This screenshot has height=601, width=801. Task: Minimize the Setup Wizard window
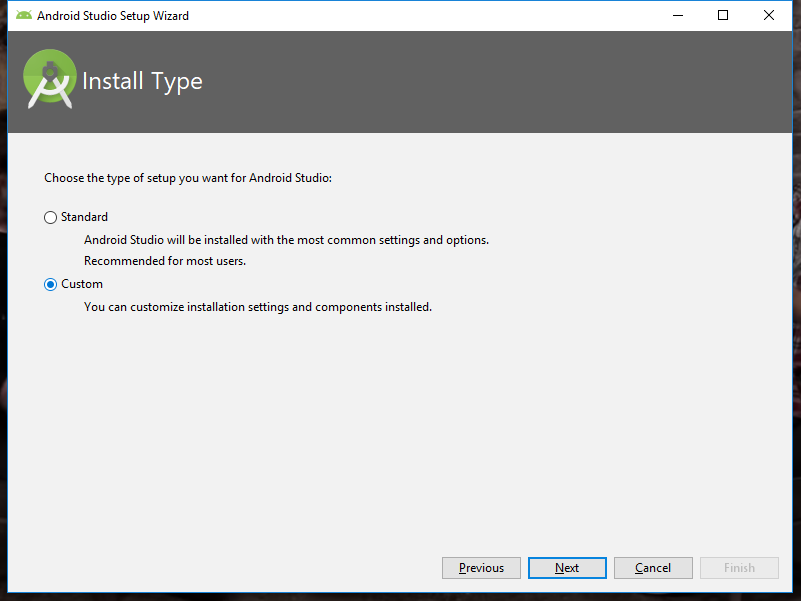point(677,15)
